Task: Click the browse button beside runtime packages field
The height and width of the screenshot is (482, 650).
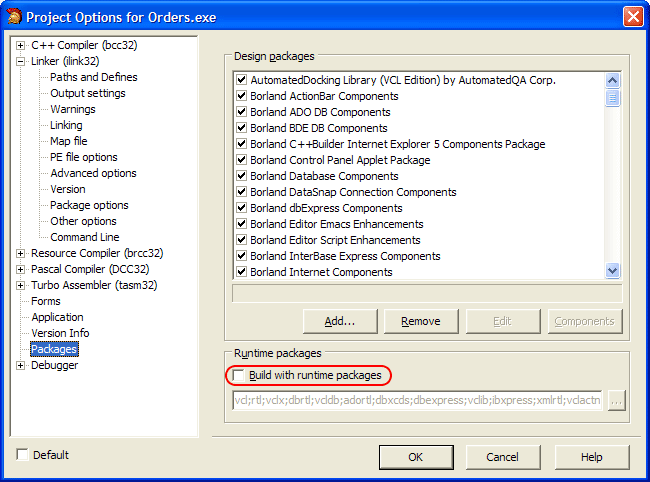Action: (x=616, y=401)
